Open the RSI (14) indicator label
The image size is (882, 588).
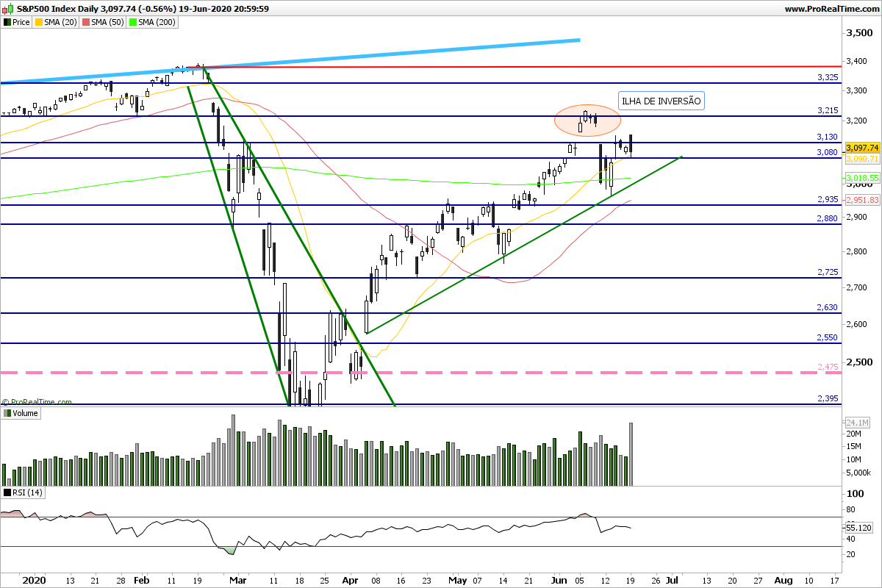22,492
